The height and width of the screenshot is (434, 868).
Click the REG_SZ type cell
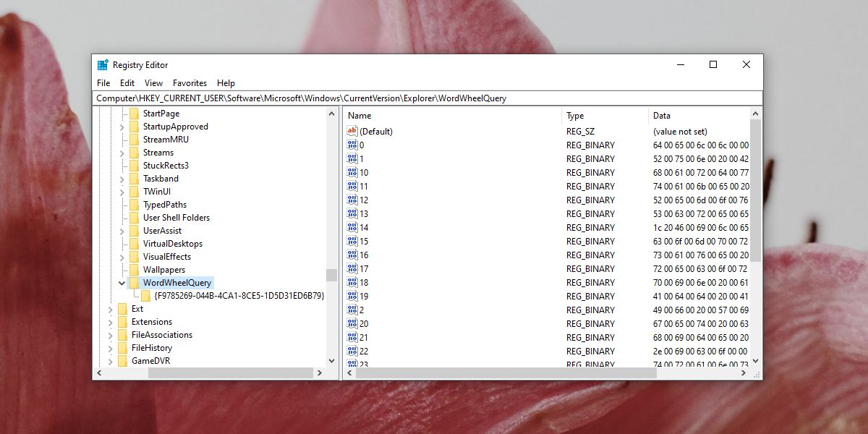(581, 131)
